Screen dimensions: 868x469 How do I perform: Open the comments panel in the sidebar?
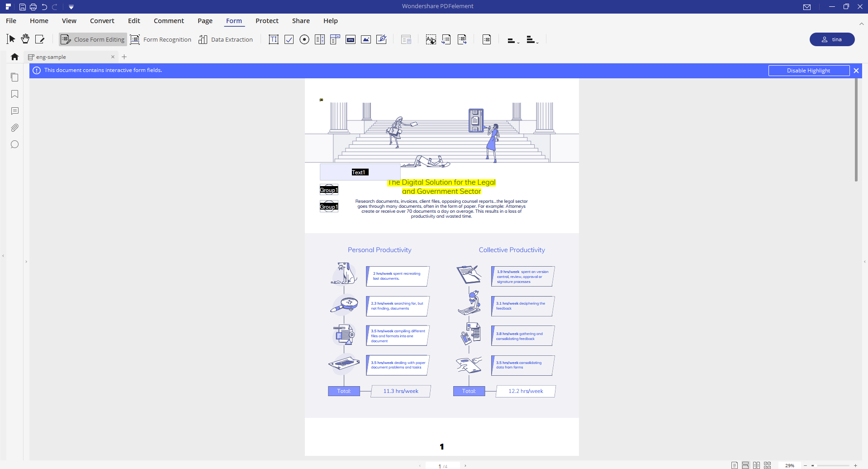[x=14, y=111]
